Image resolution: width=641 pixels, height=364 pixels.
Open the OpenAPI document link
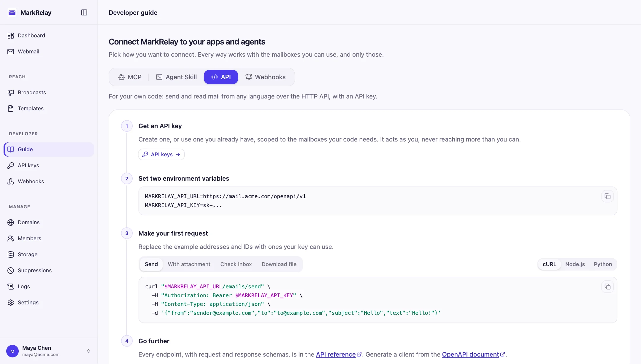point(473,355)
